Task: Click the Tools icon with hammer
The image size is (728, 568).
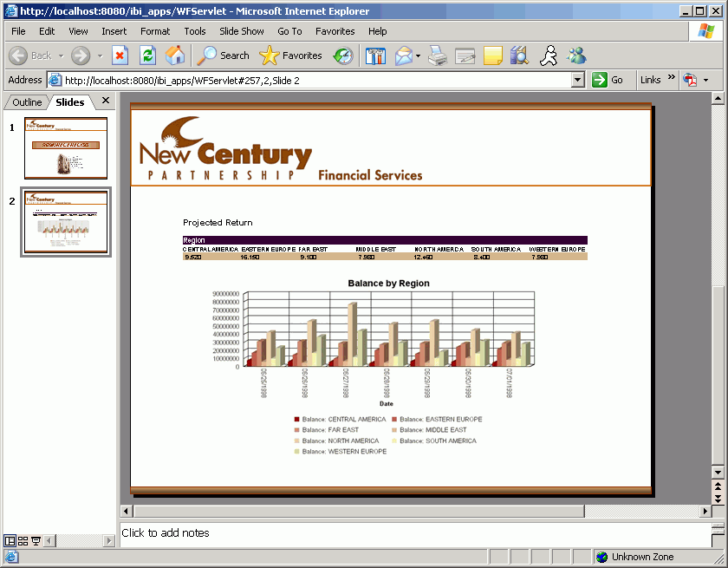Action: pyautogui.click(x=375, y=55)
